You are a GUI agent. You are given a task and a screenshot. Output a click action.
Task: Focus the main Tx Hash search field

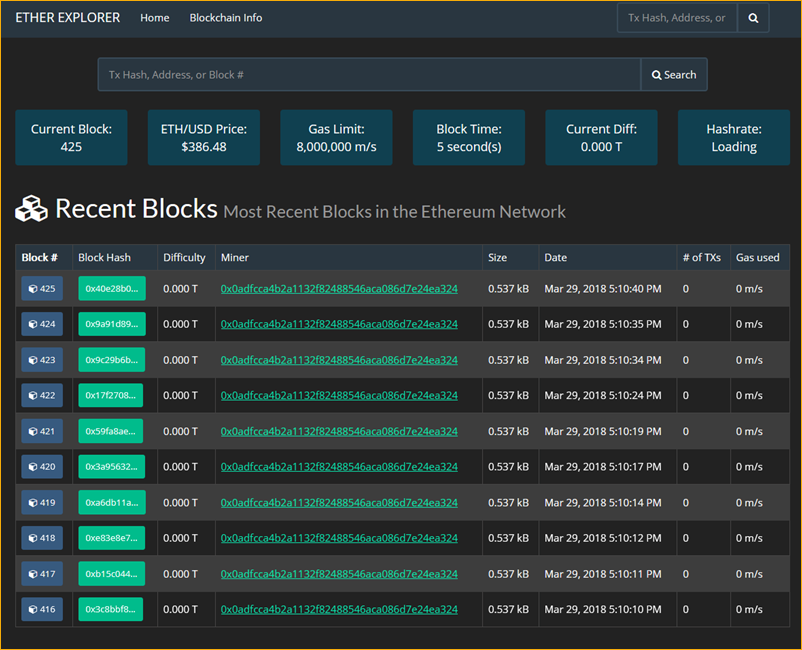369,75
